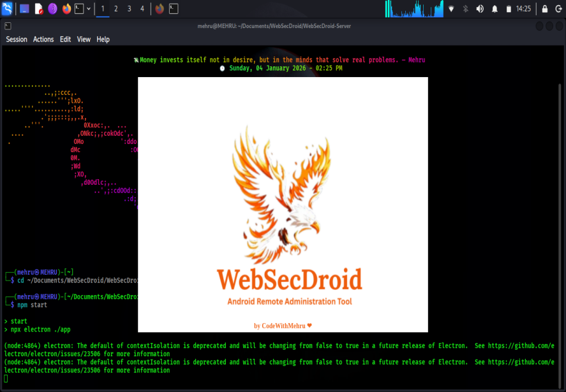Open the View menu of the terminal
This screenshot has width=566, height=392.
(x=84, y=39)
